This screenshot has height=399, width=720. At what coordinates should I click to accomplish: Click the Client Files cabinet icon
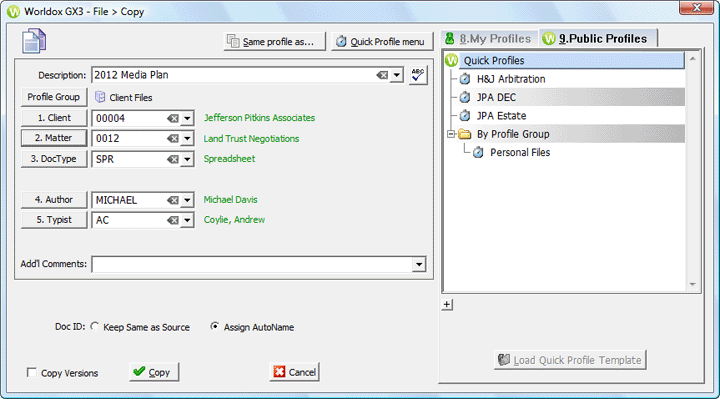[100, 97]
